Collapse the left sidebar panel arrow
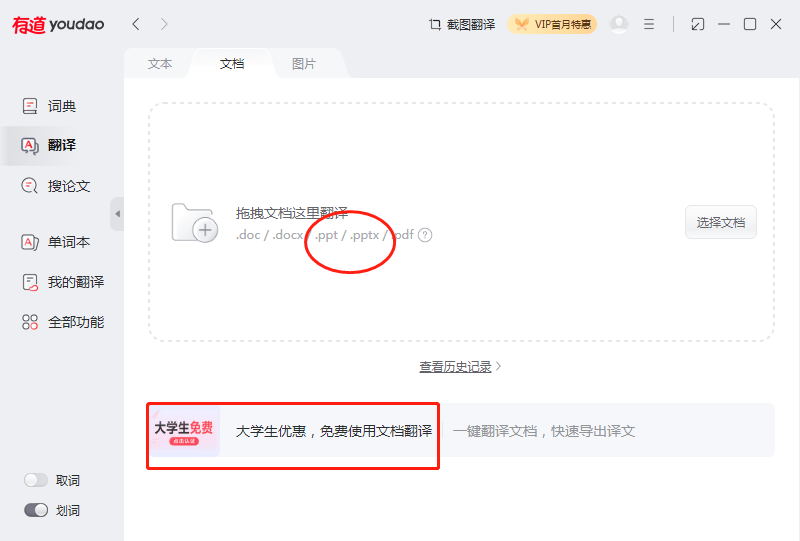Screen dimensions: 800x541 pyautogui.click(x=117, y=214)
